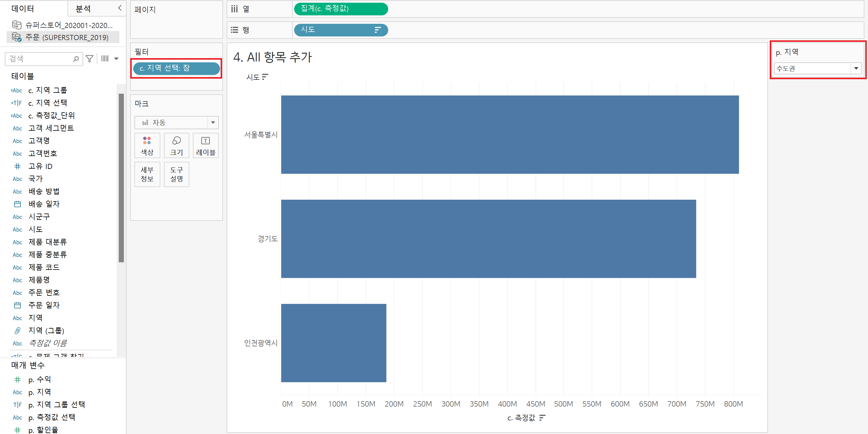Switch to the 데이터 tab
Viewport: 868px width, 434px height.
click(23, 9)
